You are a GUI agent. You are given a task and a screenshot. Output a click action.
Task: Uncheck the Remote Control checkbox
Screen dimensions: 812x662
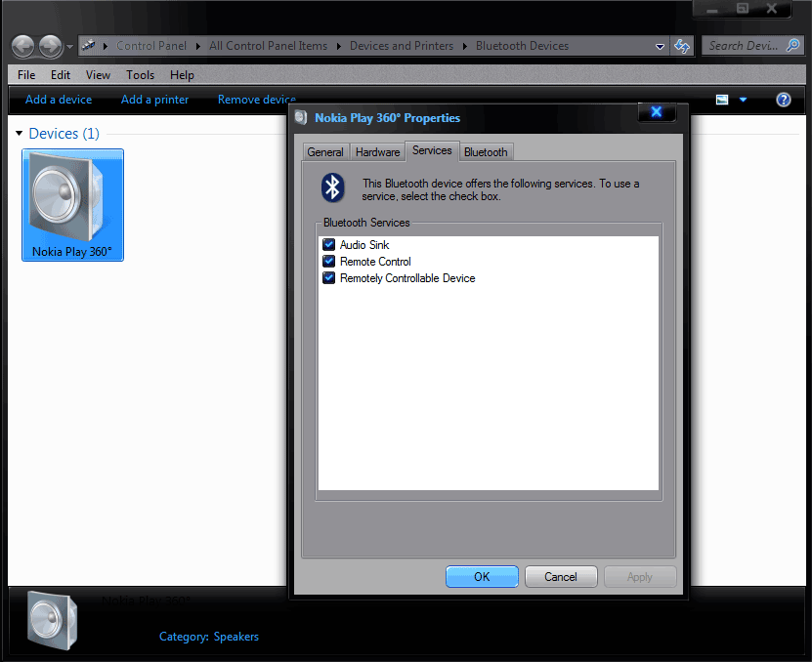click(x=329, y=261)
